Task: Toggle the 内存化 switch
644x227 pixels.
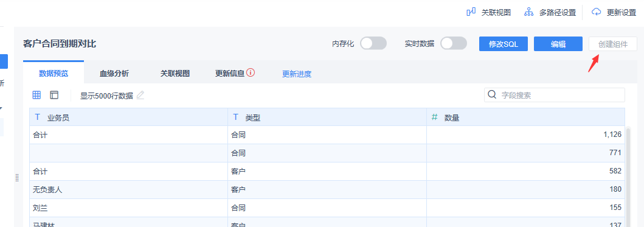Action: (x=373, y=43)
